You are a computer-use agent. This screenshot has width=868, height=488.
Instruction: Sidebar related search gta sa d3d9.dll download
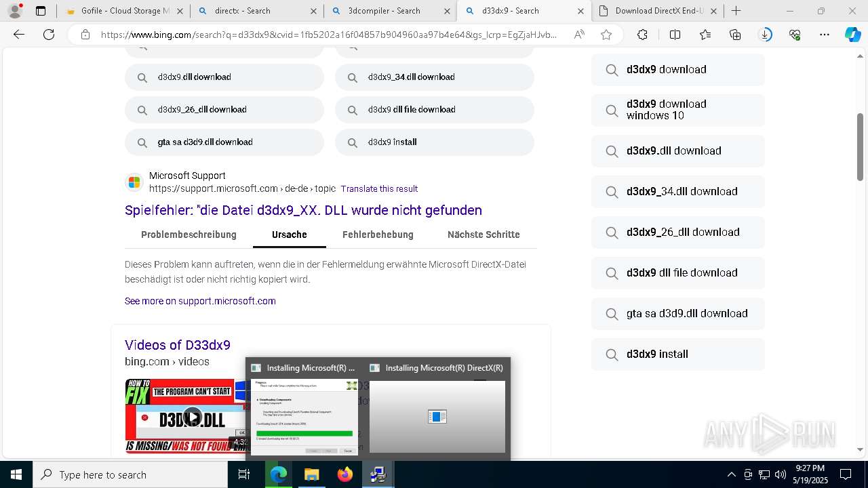(678, 314)
